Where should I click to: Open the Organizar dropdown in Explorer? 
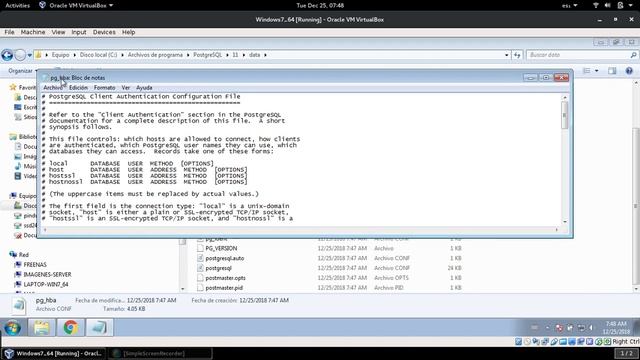22,71
